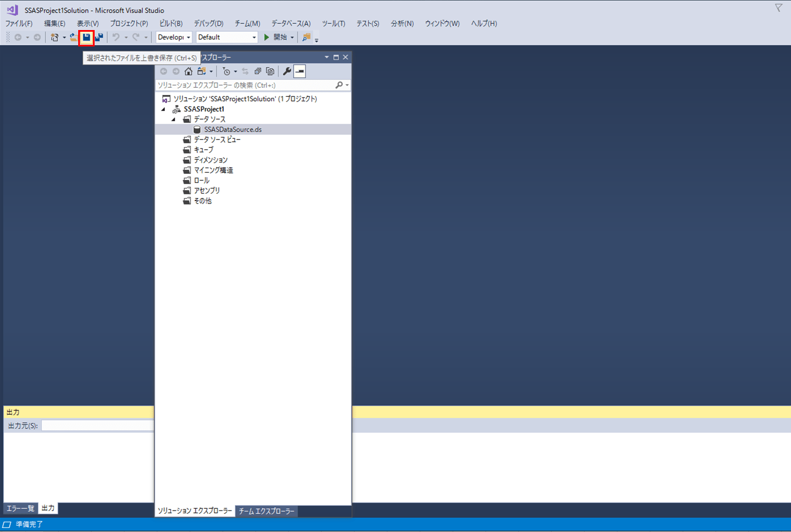
Task: Open the 編集(E) menu
Action: pyautogui.click(x=54, y=24)
